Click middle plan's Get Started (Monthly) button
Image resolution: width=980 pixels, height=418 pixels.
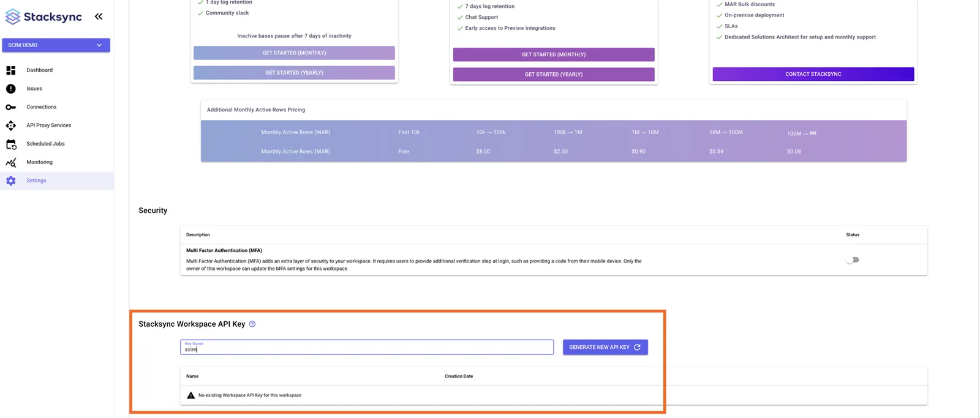pos(554,54)
